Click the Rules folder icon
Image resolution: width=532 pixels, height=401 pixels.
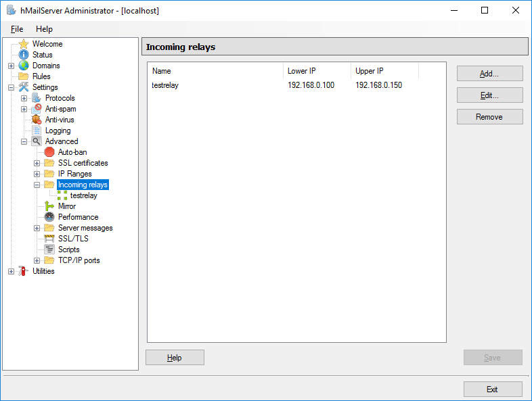coord(24,76)
